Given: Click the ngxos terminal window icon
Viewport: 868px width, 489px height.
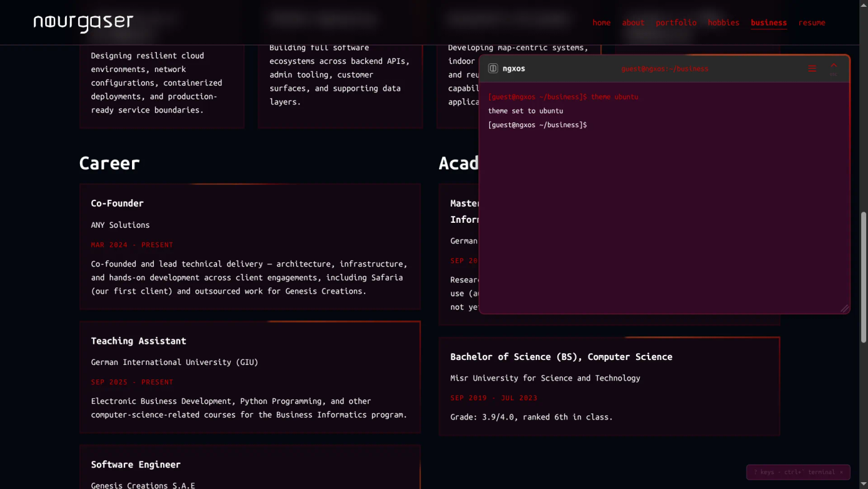Looking at the screenshot, I should click(493, 68).
